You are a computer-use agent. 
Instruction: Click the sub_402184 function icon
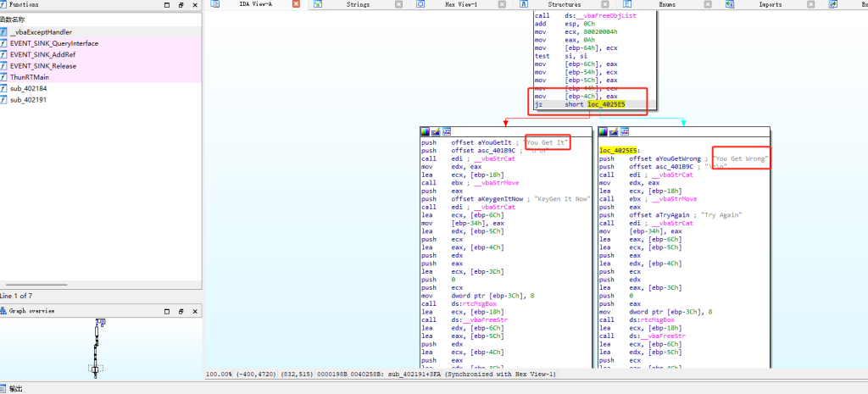pos(3,88)
